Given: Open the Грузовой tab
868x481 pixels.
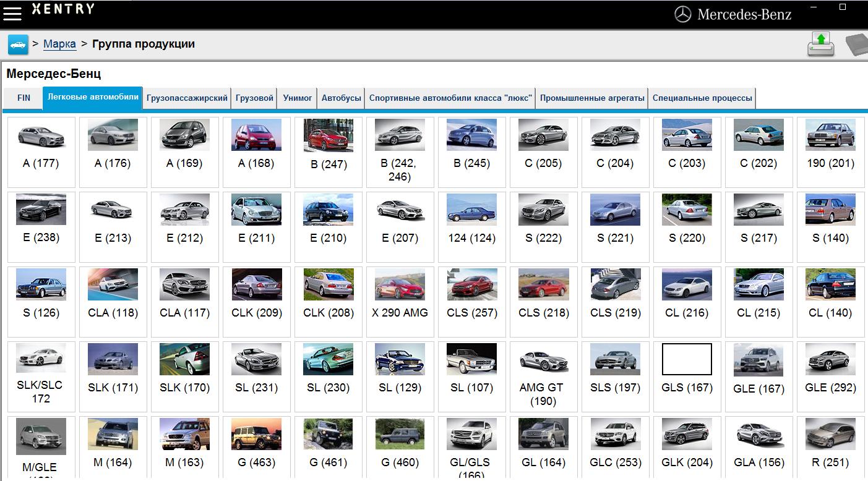Looking at the screenshot, I should tap(256, 98).
